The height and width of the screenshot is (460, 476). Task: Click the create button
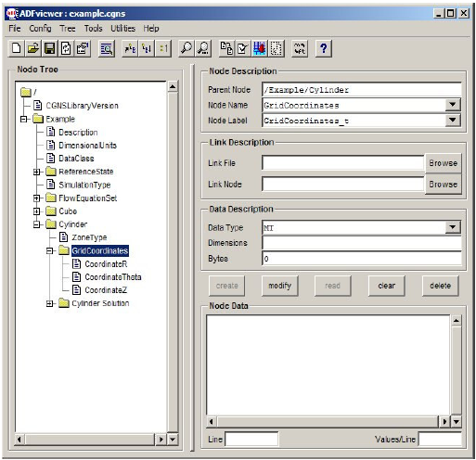tap(226, 286)
